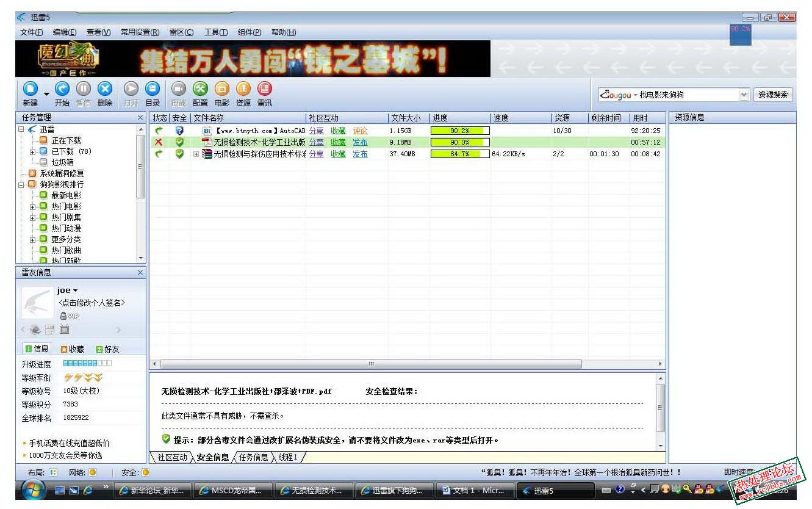Start the task with the 开始 icon
812x509 pixels.
tap(62, 89)
